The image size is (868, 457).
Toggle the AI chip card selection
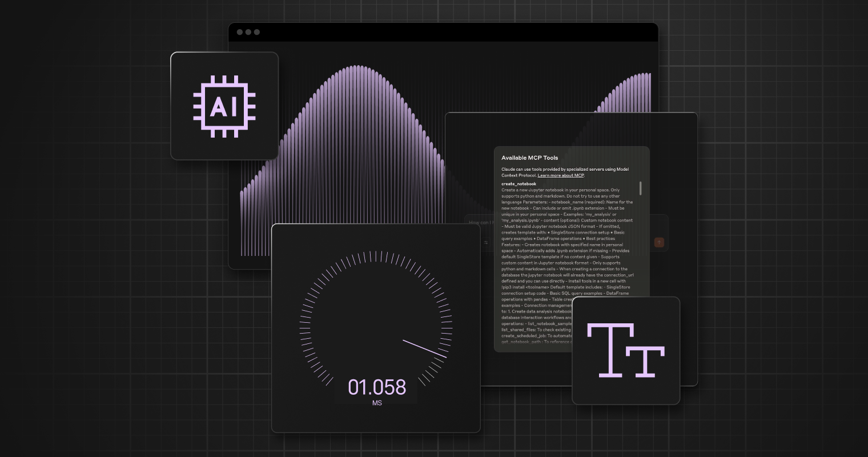pos(224,106)
